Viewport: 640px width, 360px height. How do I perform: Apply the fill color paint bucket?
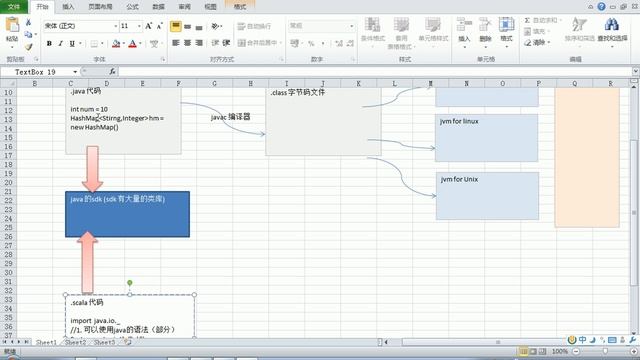pyautogui.click(x=116, y=43)
